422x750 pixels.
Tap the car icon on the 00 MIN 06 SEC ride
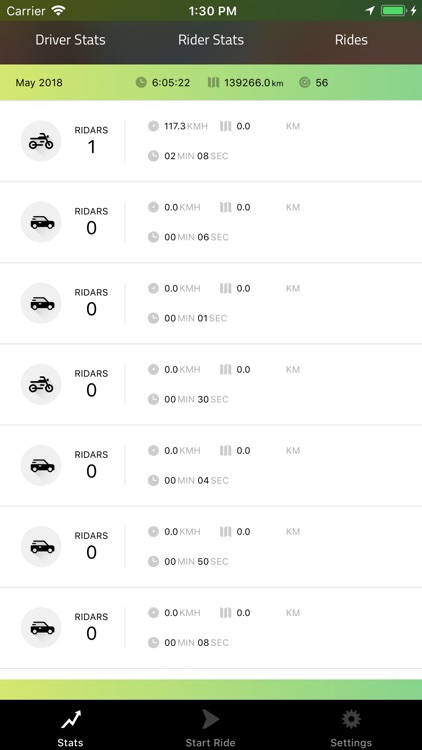click(x=41, y=222)
